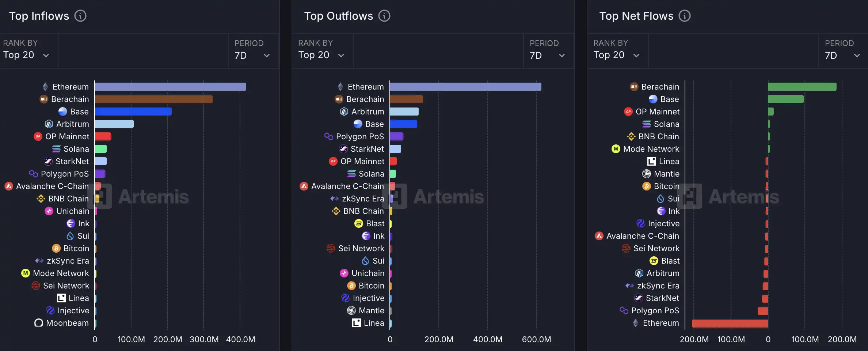Click the Polygon PoS icon in Top Outflows
This screenshot has width=868, height=351.
(x=329, y=136)
